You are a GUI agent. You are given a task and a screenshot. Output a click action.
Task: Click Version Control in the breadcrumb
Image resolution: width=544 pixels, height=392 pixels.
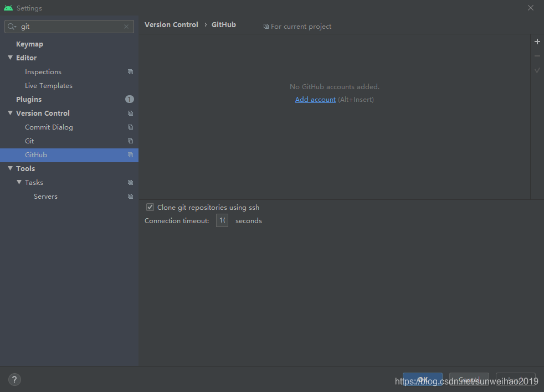pos(171,24)
